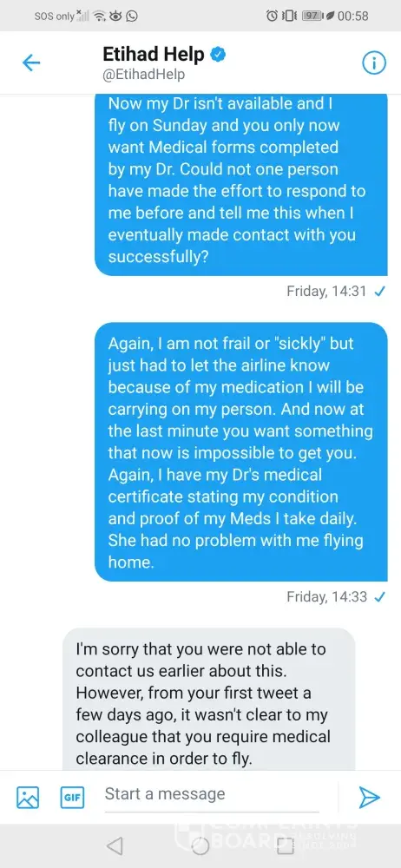The image size is (401, 868).
Task: Send message with paper plane icon
Action: 370,797
